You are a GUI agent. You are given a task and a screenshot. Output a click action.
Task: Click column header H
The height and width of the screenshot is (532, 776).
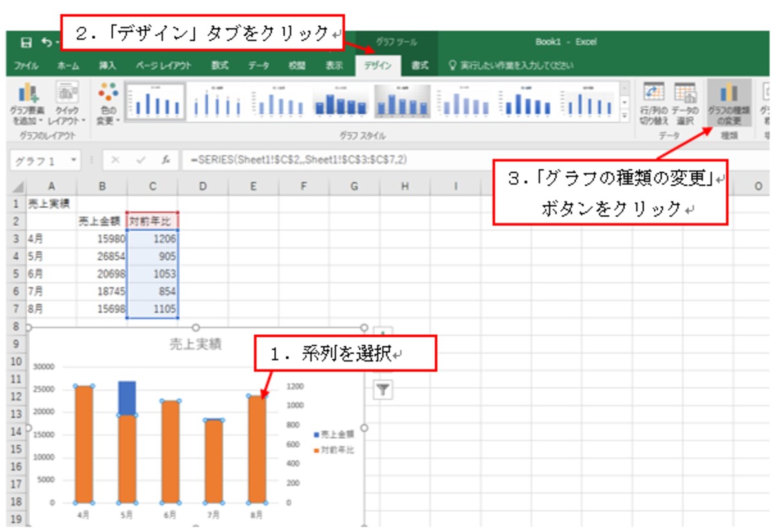pyautogui.click(x=405, y=187)
